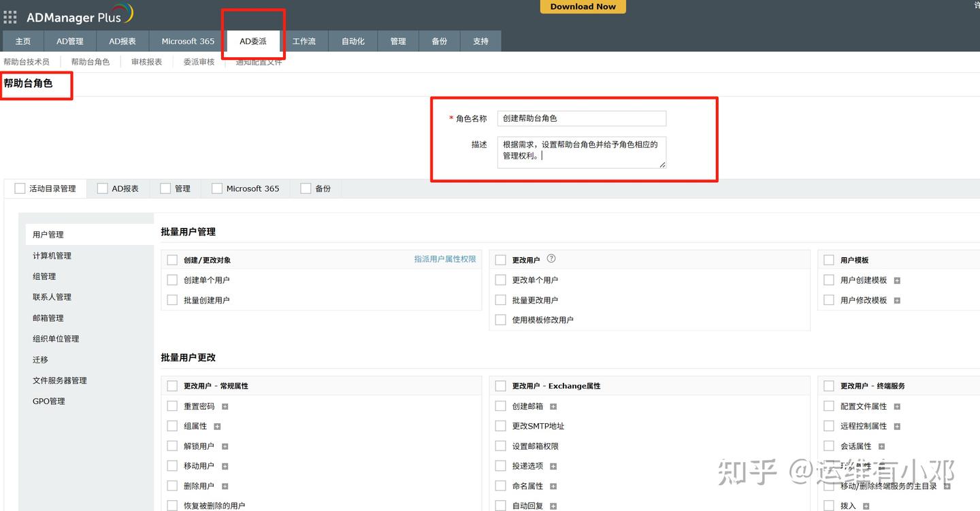The height and width of the screenshot is (511, 980).
Task: Switch to the AD报表 main tab
Action: tap(122, 41)
